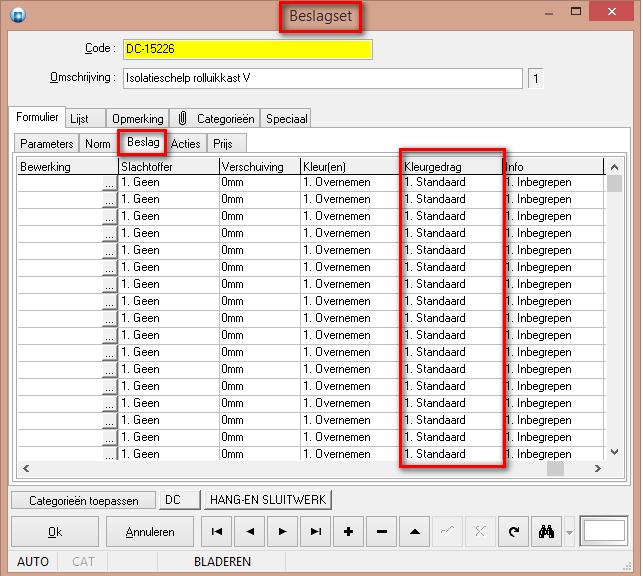Viewport: 643px width, 576px height.
Task: Add new record with plus button
Action: (349, 532)
